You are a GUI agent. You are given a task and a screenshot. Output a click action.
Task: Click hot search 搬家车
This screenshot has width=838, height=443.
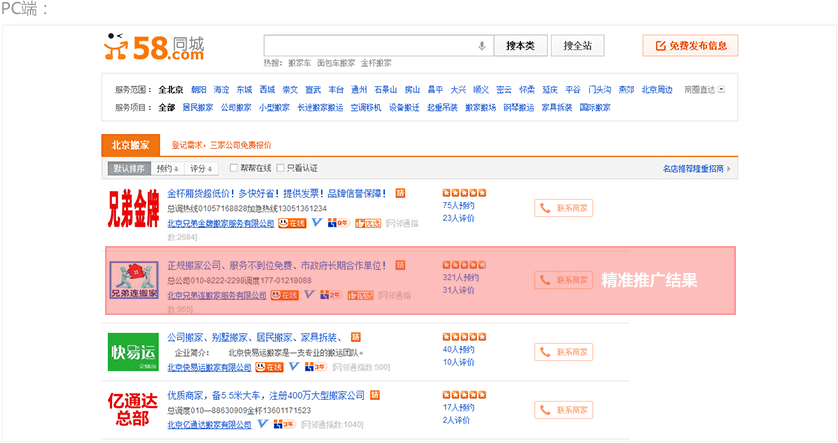[x=299, y=63]
